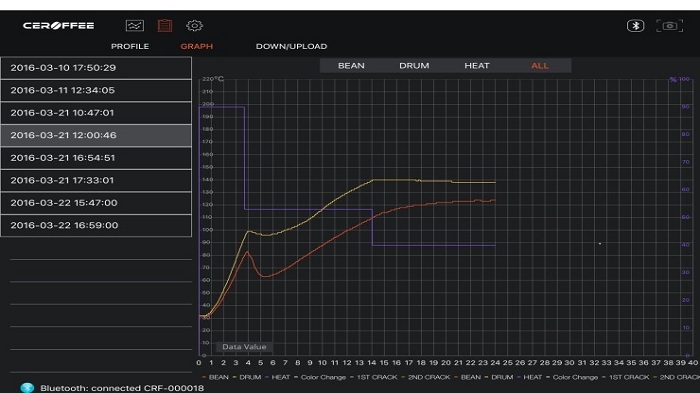Select log 2016-03-11 12:34:05
The height and width of the screenshot is (393, 700).
pyautogui.click(x=96, y=90)
